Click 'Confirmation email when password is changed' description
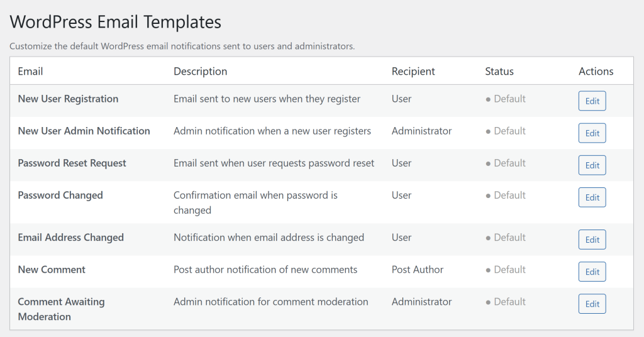The image size is (644, 337). pos(255,203)
